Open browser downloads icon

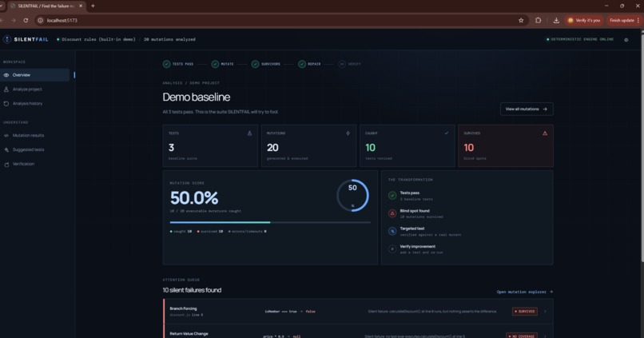[x=556, y=20]
